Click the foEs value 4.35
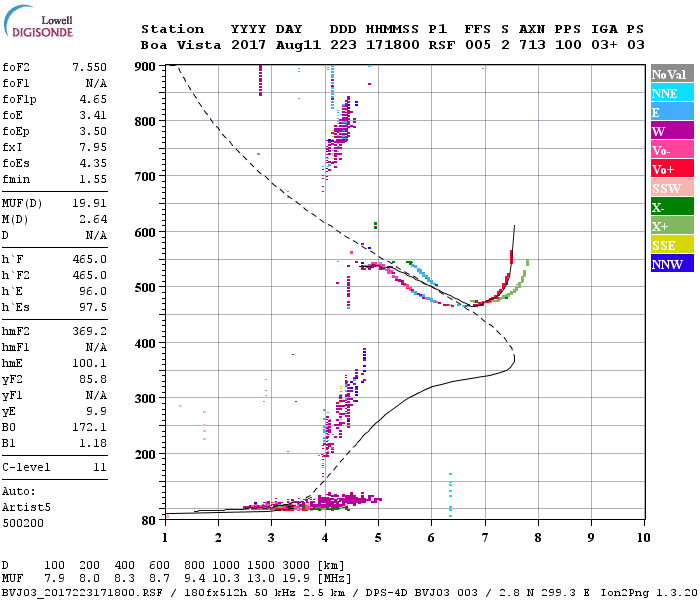700x600 pixels. click(x=93, y=163)
